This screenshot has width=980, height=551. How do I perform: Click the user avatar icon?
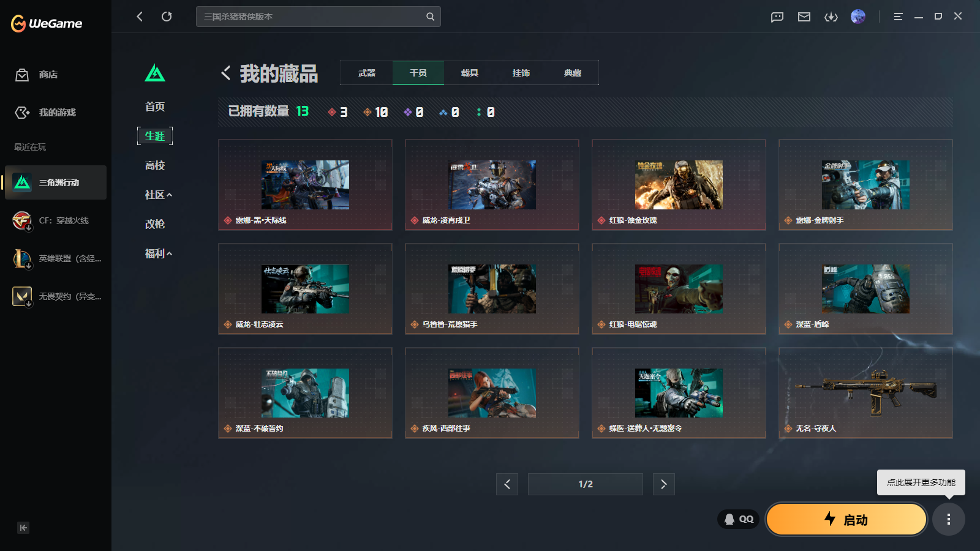858,17
